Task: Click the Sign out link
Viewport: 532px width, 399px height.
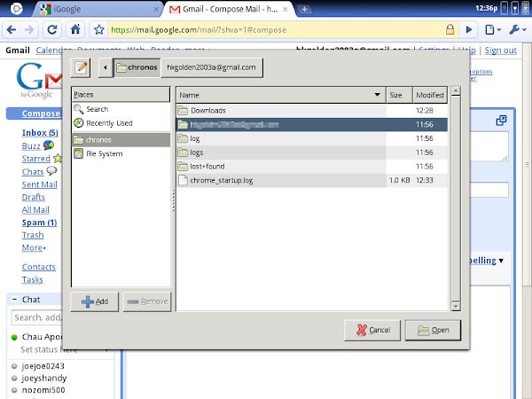Action: [500, 51]
